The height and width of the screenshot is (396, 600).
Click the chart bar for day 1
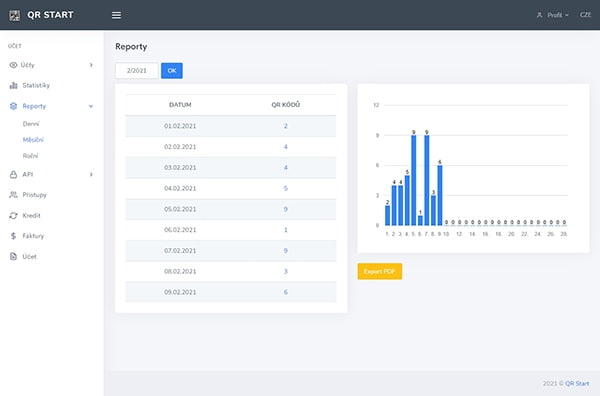tap(388, 215)
